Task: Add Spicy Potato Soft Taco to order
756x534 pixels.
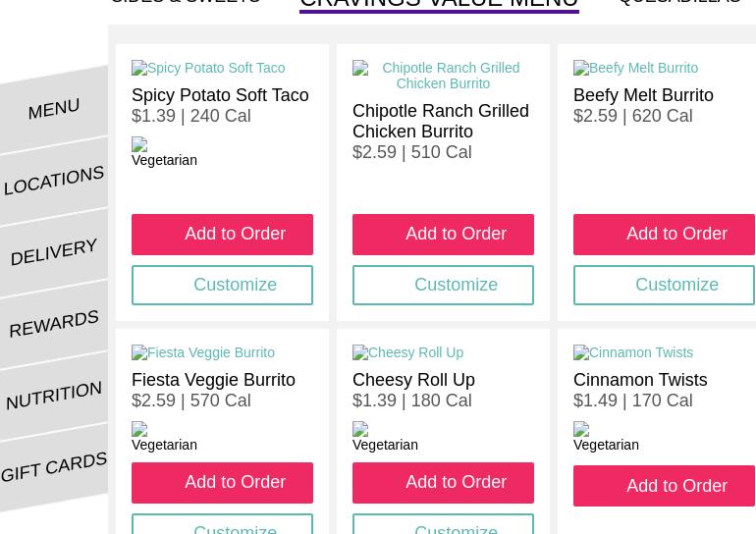Action: [222, 235]
